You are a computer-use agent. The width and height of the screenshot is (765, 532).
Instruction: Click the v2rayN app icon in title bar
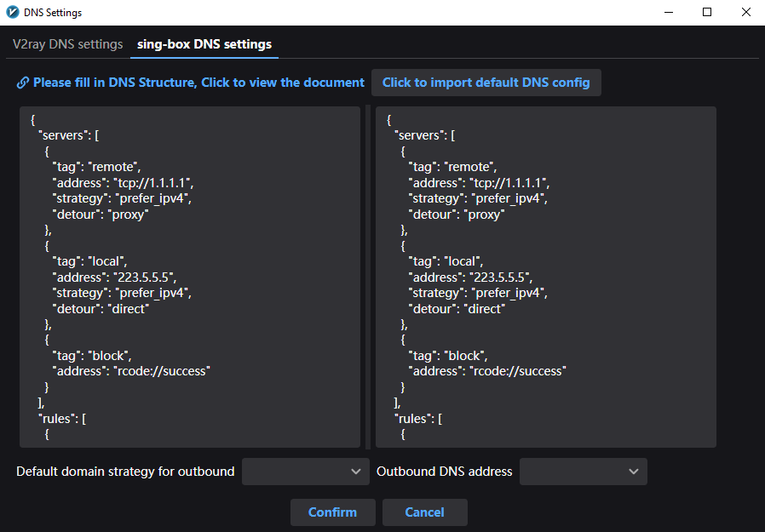tap(13, 12)
